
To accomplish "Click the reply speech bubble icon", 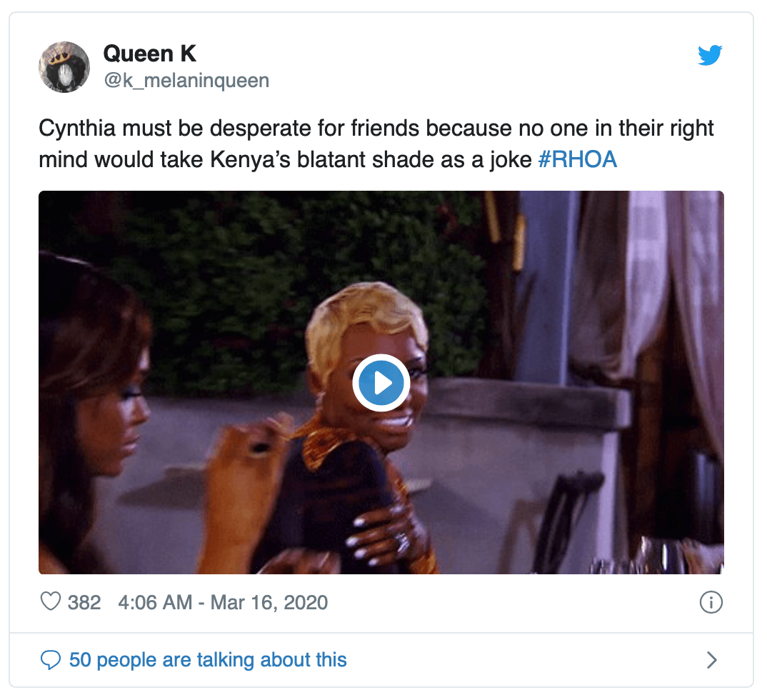I will (x=51, y=660).
